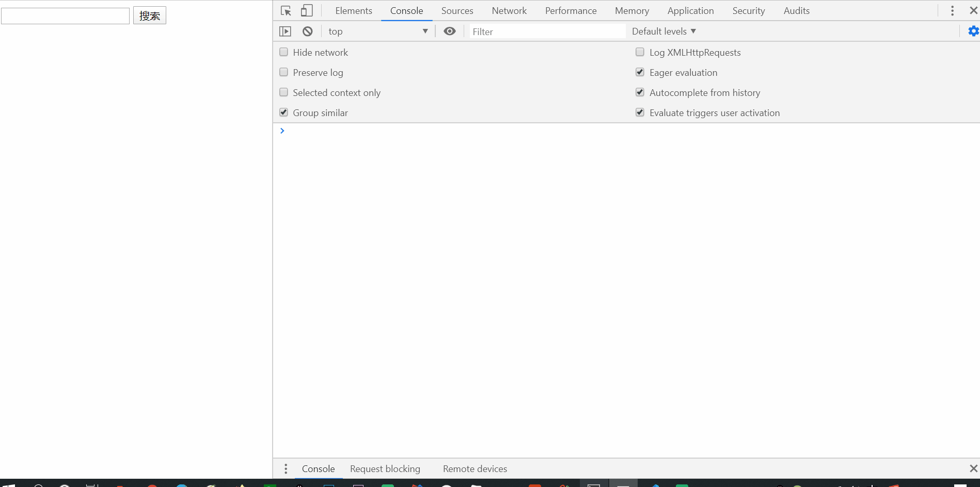Open console settings gear icon
The height and width of the screenshot is (487, 980).
tap(973, 31)
